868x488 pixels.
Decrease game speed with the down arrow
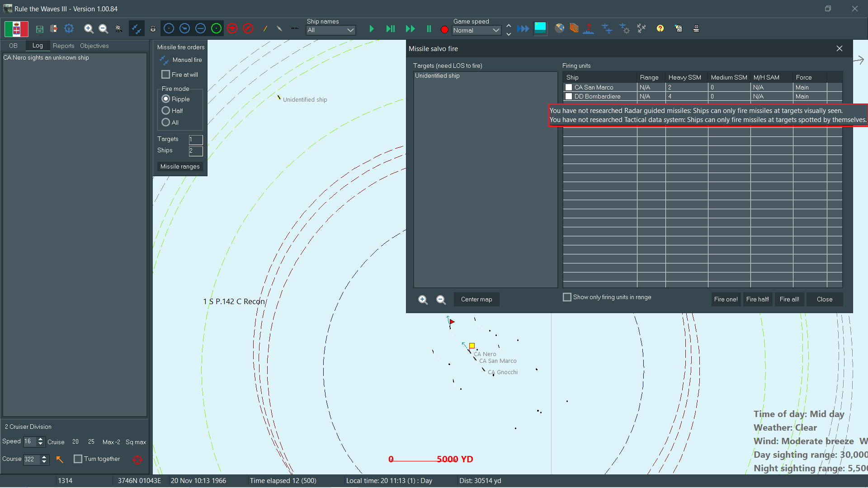point(509,34)
